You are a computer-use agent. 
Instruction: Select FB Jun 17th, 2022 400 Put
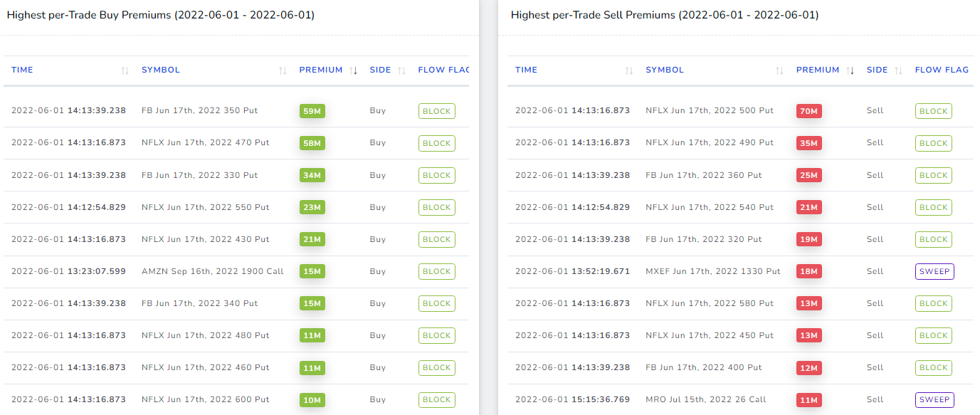pyautogui.click(x=704, y=367)
